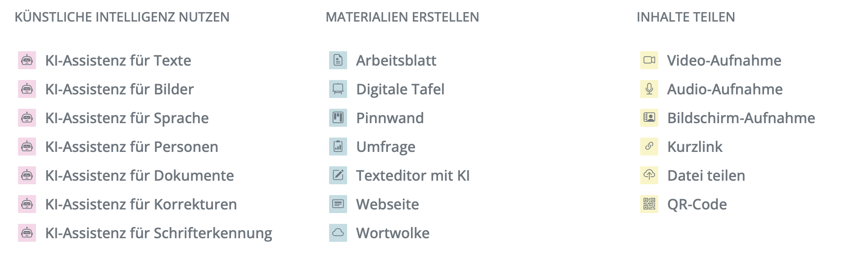
Task: Click the Datei teilen upload icon
Action: (649, 175)
